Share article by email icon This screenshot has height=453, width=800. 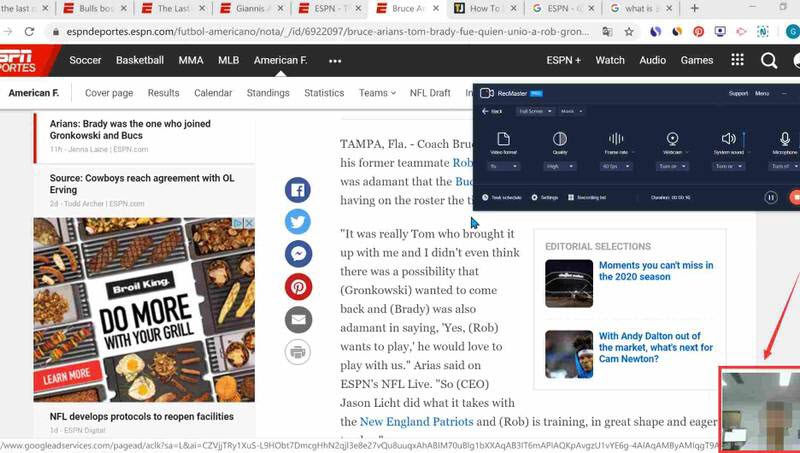(x=297, y=319)
